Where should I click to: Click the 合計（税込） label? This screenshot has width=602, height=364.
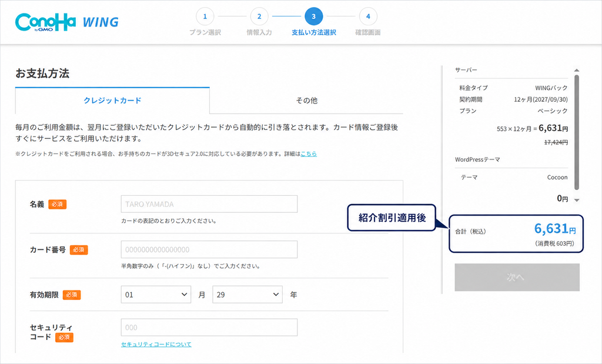coord(470,232)
